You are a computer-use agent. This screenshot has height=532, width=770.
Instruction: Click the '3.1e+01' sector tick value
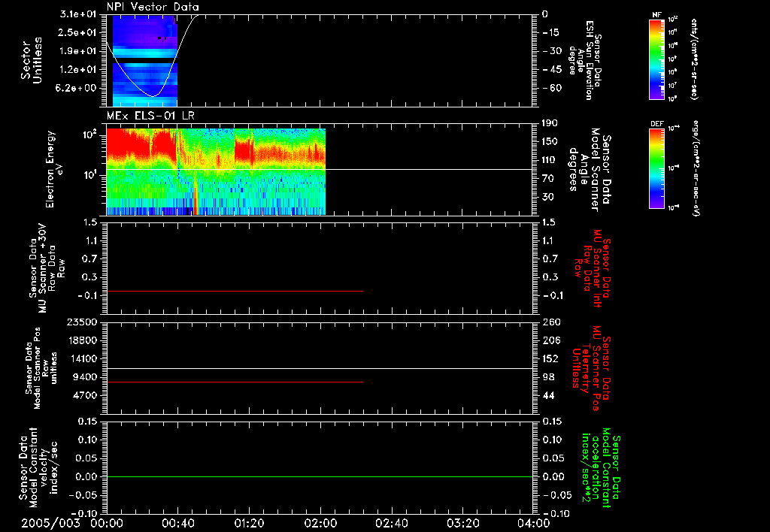pos(78,14)
